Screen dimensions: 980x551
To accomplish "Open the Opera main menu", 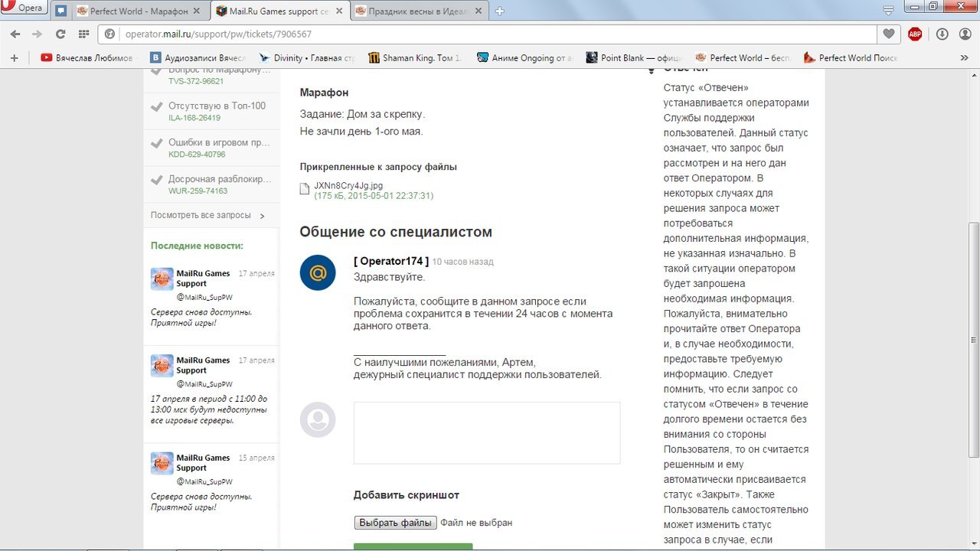I will [23, 8].
